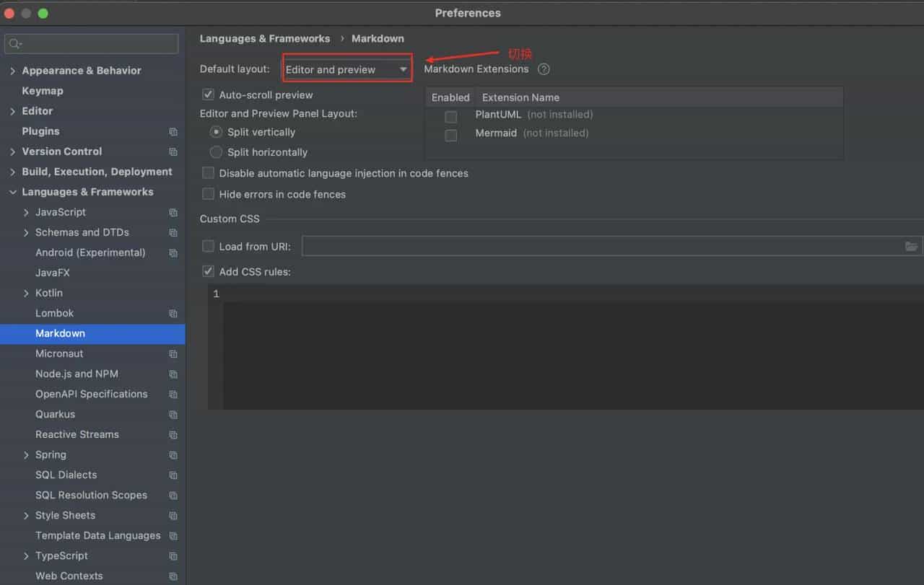Click the folder browse icon in URI field
Screen dimensions: 924x585
912,247
